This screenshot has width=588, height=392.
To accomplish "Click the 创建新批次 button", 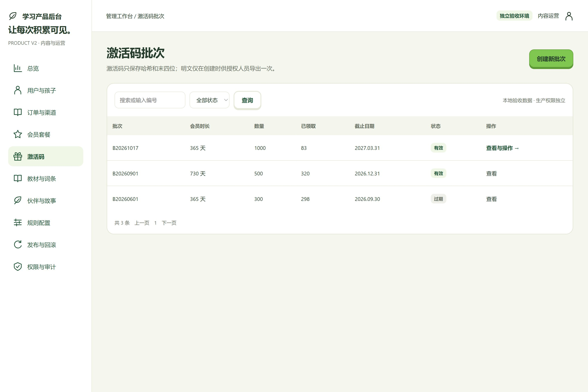I will click(551, 59).
